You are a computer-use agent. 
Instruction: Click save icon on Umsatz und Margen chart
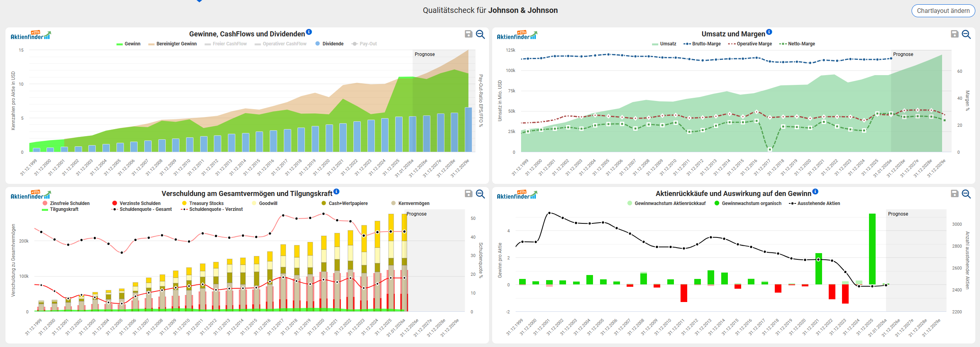pos(955,34)
